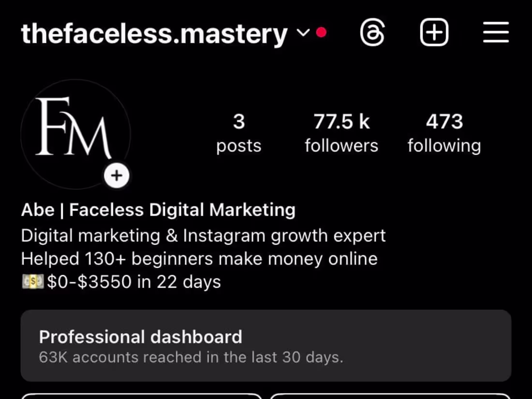Viewport: 532px width, 399px height.
Task: Click the money emoji in the bio
Action: [x=32, y=281]
